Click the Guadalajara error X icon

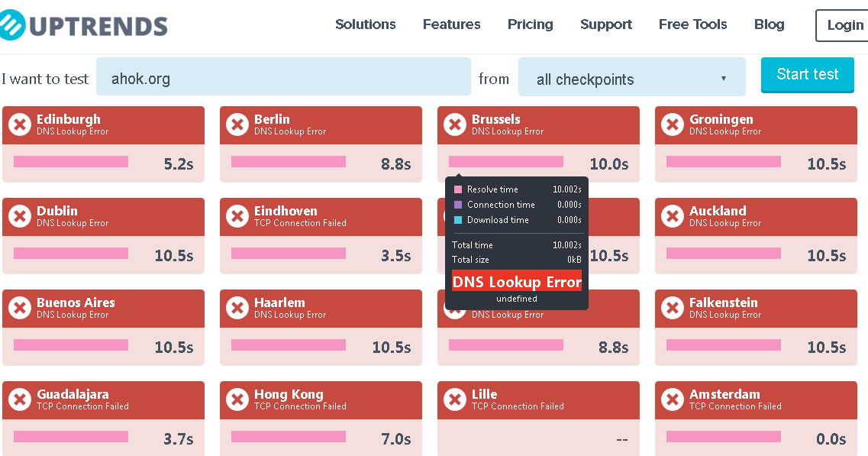(x=19, y=399)
